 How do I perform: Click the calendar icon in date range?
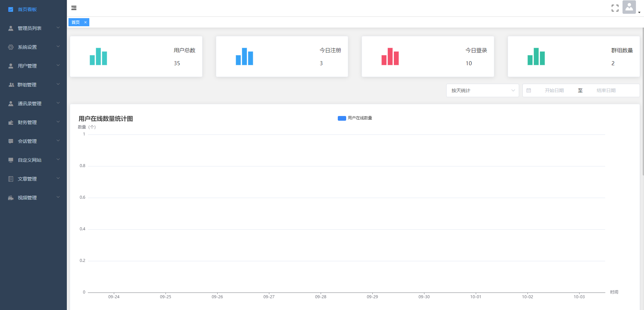tap(528, 90)
